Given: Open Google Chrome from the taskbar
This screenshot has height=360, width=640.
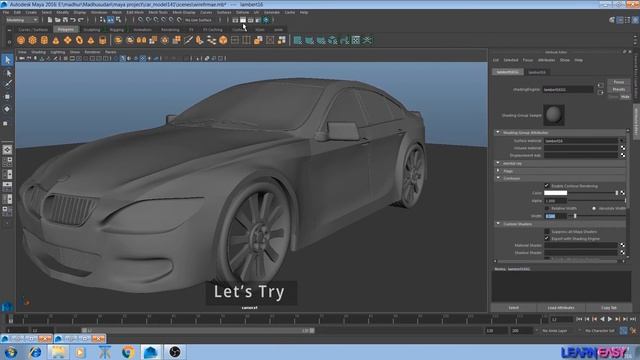Looking at the screenshot, I should pyautogui.click(x=128, y=352).
